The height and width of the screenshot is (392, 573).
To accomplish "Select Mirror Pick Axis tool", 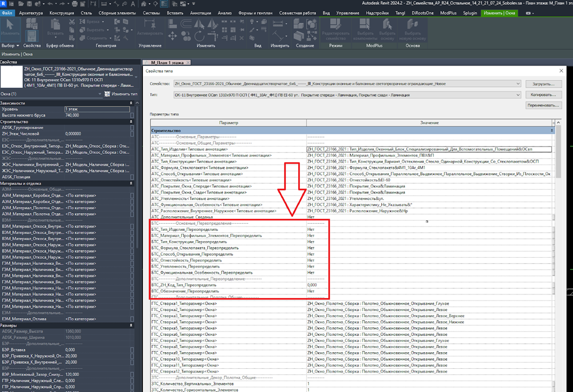I will (x=199, y=24).
